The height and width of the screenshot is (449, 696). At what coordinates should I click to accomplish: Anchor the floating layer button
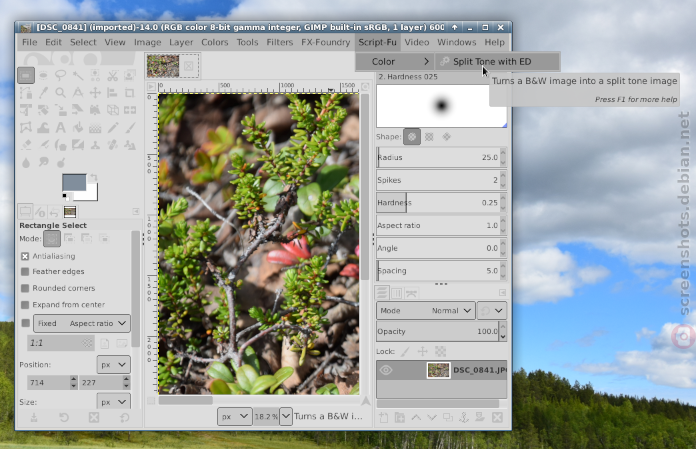(464, 417)
